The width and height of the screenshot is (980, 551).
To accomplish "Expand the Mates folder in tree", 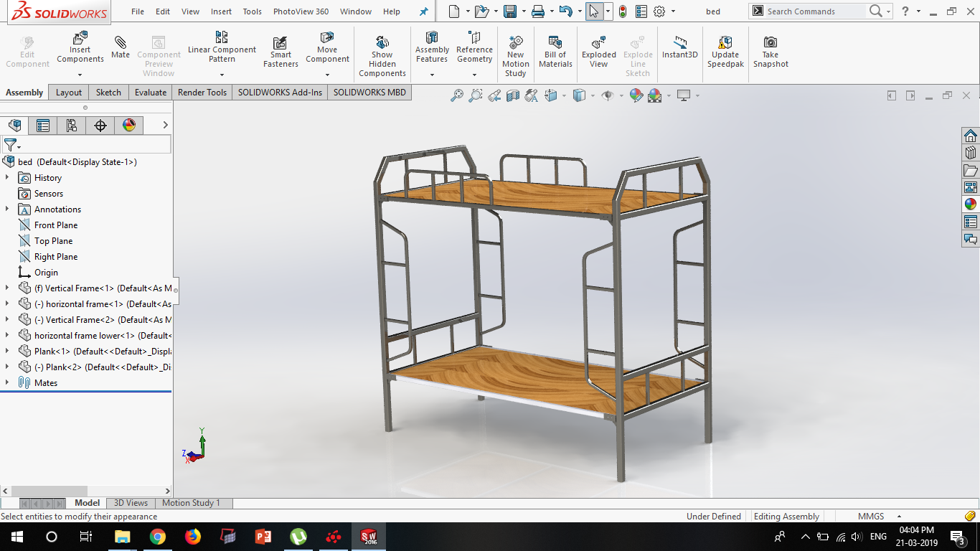I will [7, 383].
